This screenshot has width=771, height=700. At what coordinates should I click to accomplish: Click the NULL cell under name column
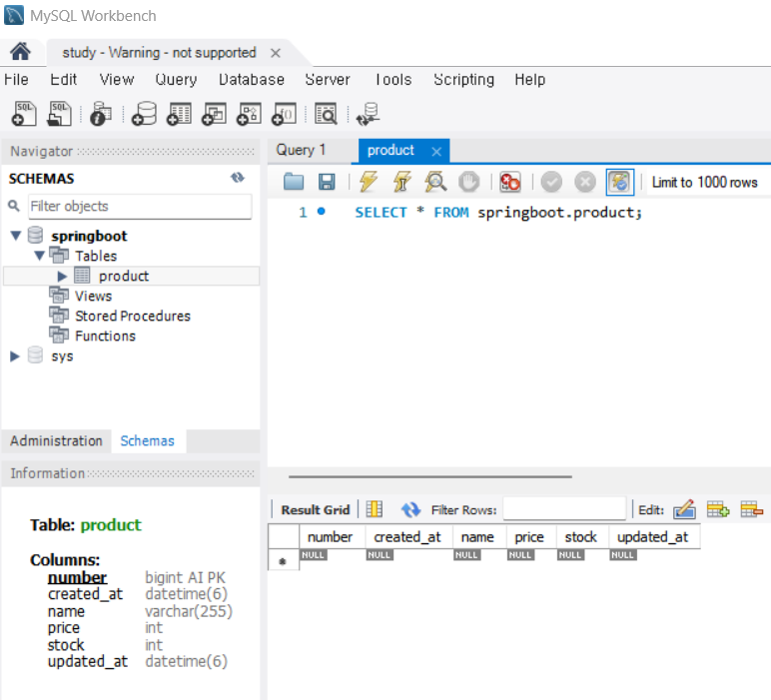click(466, 555)
